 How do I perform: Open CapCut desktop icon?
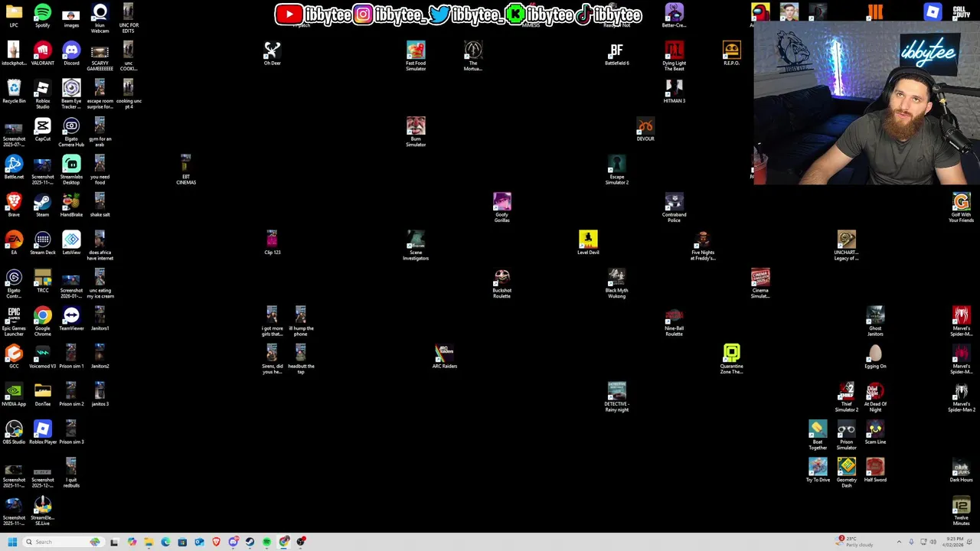click(x=42, y=129)
